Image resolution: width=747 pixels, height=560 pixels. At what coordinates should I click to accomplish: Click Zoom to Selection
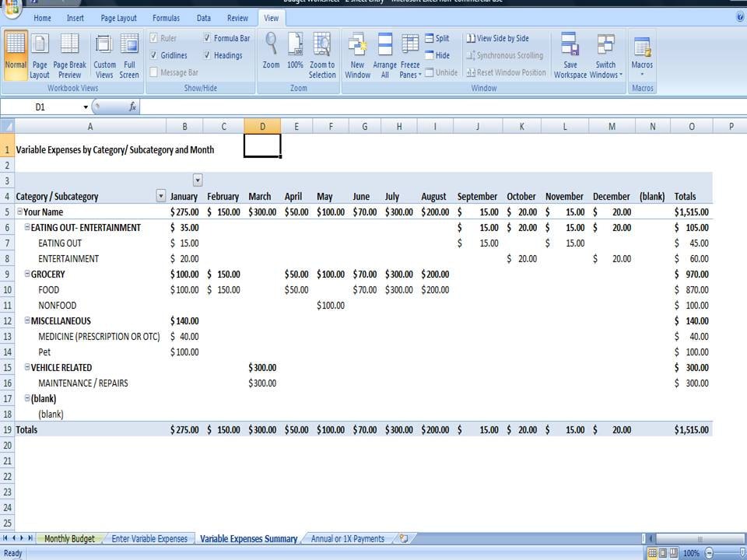(x=321, y=54)
